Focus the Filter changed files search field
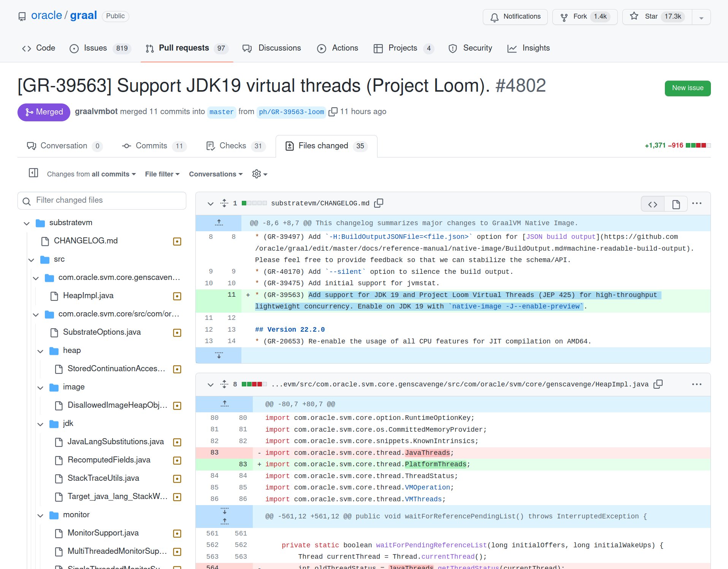Image resolution: width=728 pixels, height=569 pixels. (x=102, y=200)
